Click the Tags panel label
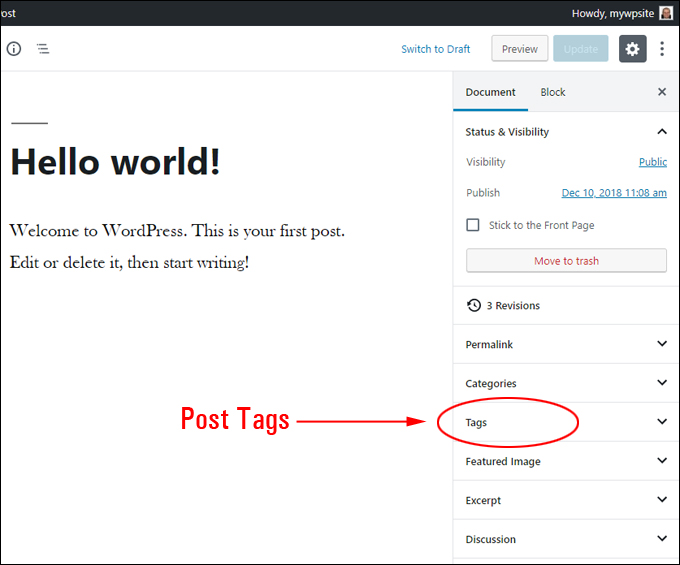This screenshot has height=565, width=680. point(476,422)
